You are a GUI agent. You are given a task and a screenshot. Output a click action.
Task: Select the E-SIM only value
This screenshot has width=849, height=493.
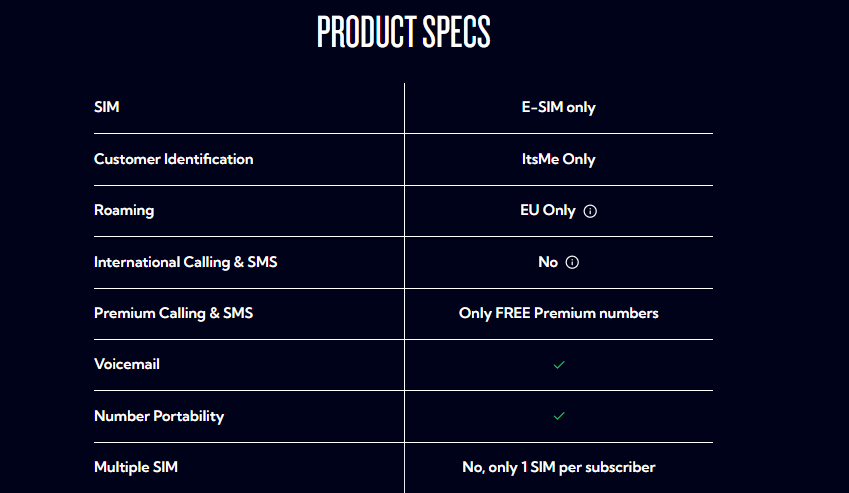tap(558, 107)
